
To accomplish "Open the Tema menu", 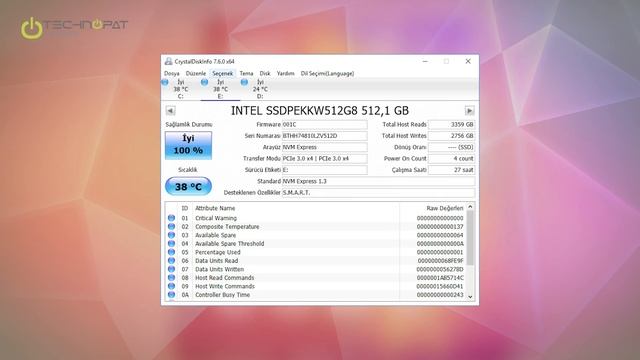I will click(x=246, y=73).
